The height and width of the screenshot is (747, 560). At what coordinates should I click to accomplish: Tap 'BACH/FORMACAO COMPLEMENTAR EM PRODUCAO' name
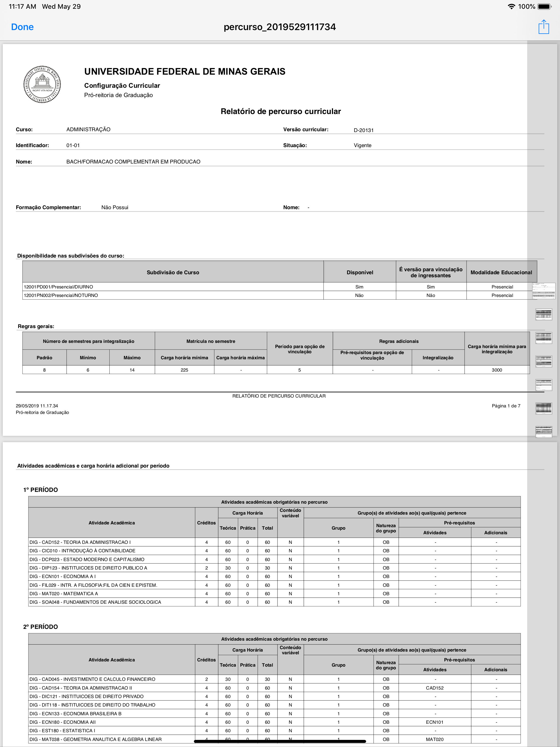click(x=133, y=162)
